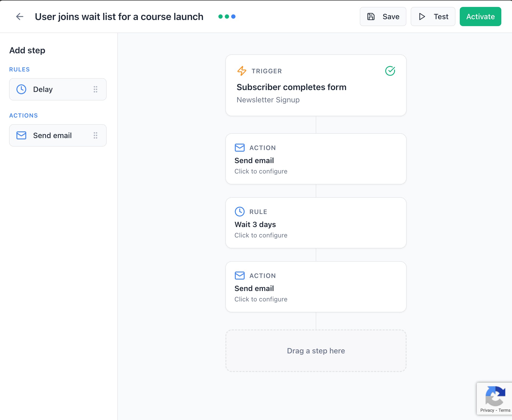This screenshot has height=420, width=512.
Task: Open the reCAPTCHA Terms link
Action: (504, 410)
